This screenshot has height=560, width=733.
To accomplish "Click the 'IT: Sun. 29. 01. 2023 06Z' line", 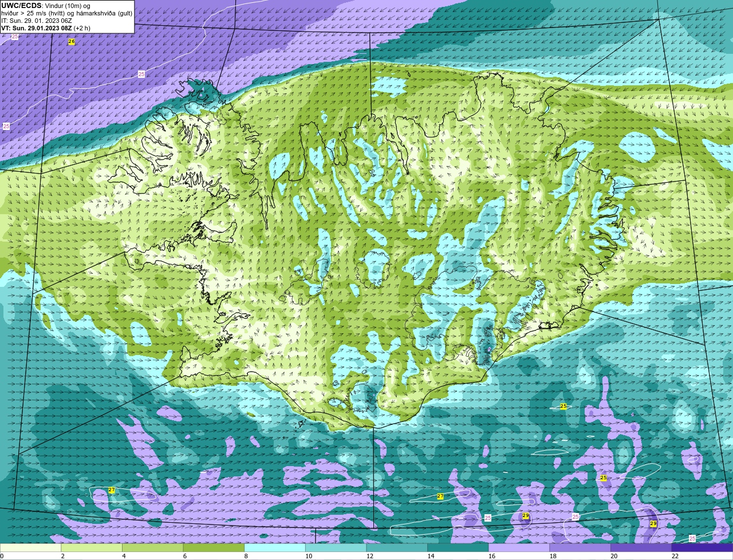I will click(37, 21).
